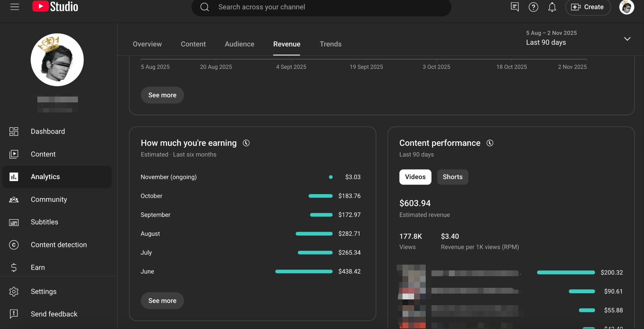Open Content detection in the sidebar
Screen dimensions: 644x329
pyautogui.click(x=59, y=245)
